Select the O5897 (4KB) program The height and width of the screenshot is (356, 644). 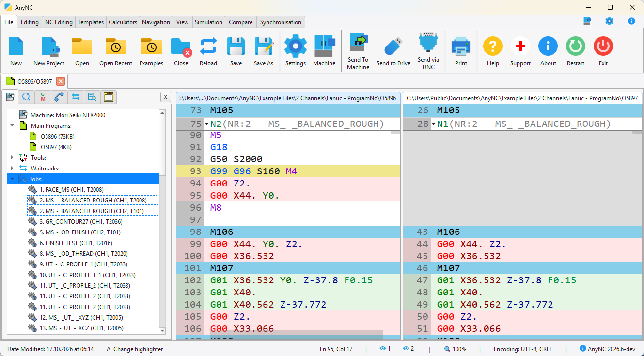[x=56, y=147]
